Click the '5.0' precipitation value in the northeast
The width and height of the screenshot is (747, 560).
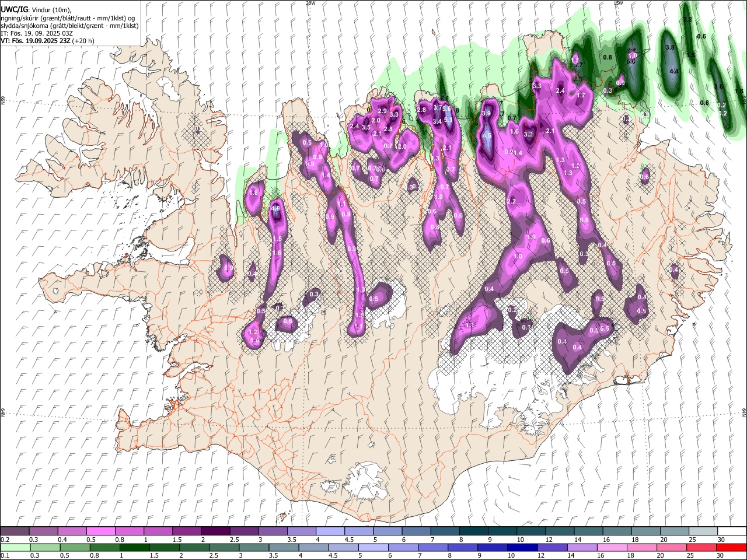click(631, 61)
